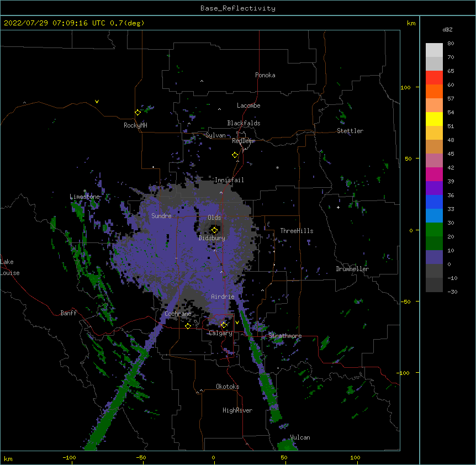Click the Lacombe label

[x=248, y=105]
